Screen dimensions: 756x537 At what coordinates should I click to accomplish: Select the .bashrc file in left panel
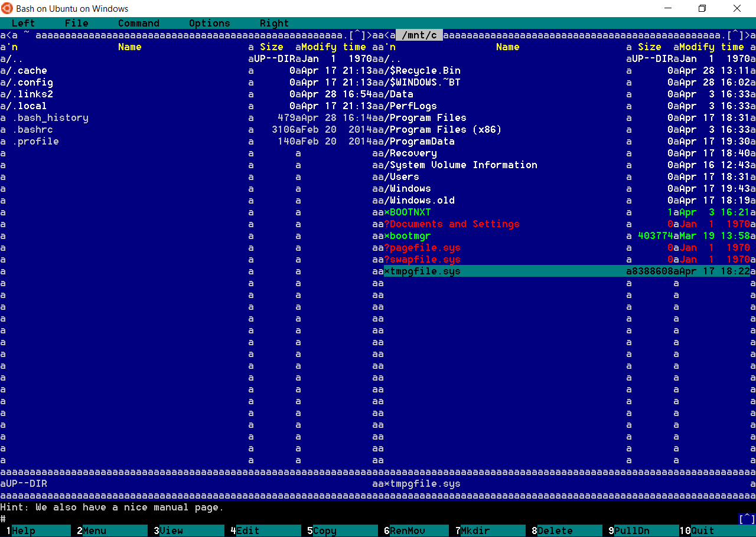(35, 130)
